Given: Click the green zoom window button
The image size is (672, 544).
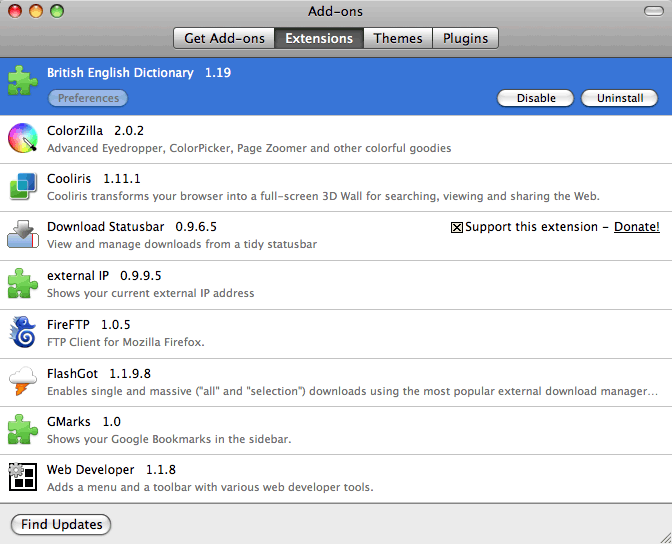Looking at the screenshot, I should tap(57, 11).
